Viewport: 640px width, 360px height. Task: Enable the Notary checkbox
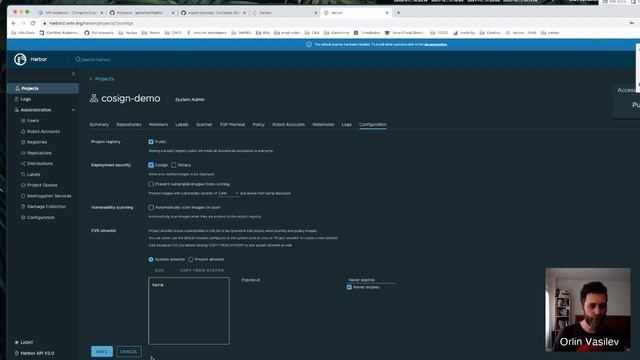(174, 165)
